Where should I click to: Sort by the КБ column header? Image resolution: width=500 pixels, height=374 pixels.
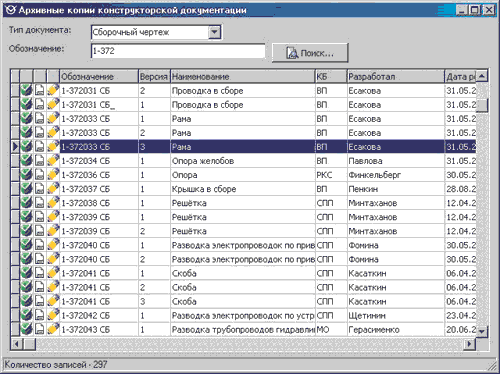pyautogui.click(x=331, y=77)
